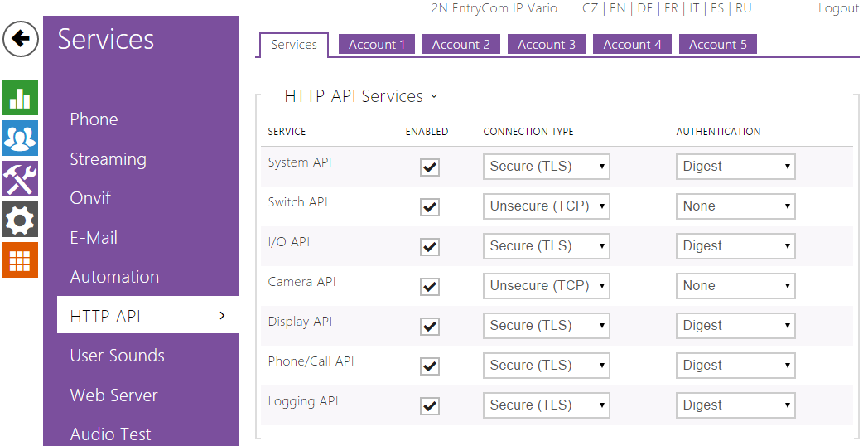Toggle the Logging API enabled checkbox

coord(430,406)
